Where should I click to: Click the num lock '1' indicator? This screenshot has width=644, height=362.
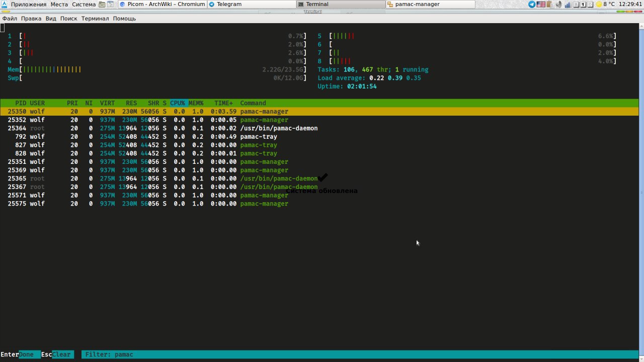tap(583, 4)
